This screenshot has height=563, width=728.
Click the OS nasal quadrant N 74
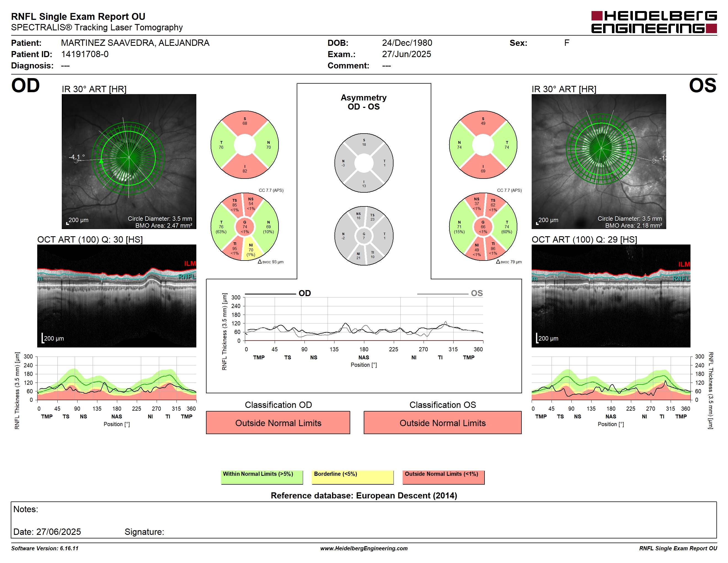point(459,145)
